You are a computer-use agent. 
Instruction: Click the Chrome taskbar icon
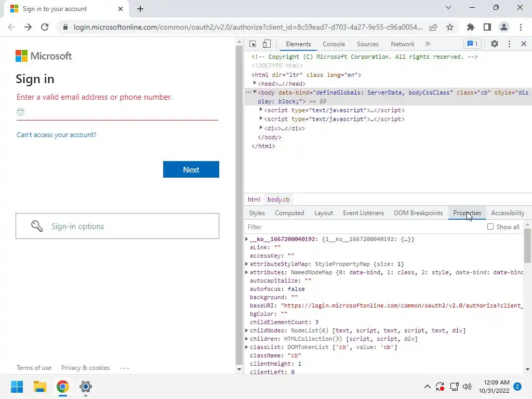(x=62, y=387)
